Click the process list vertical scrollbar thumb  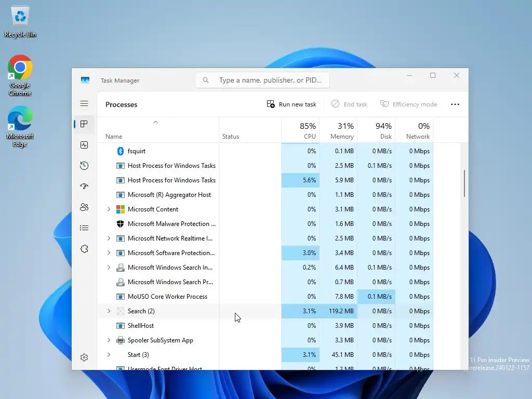[464, 183]
